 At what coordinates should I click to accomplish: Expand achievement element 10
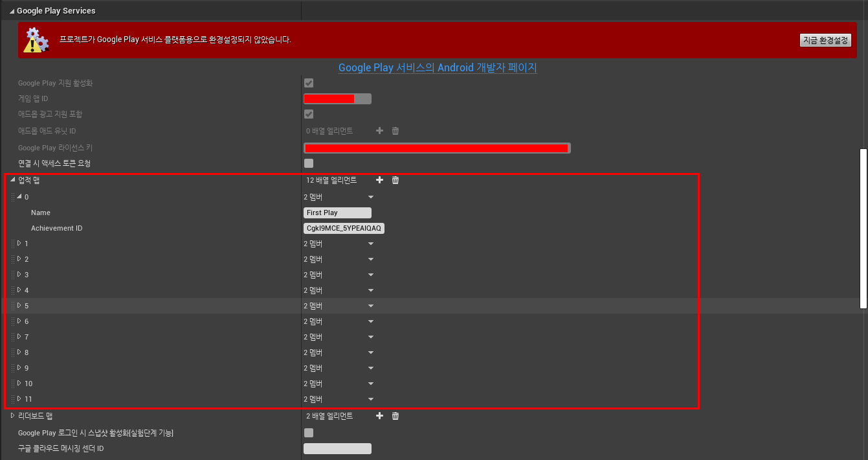pyautogui.click(x=19, y=384)
